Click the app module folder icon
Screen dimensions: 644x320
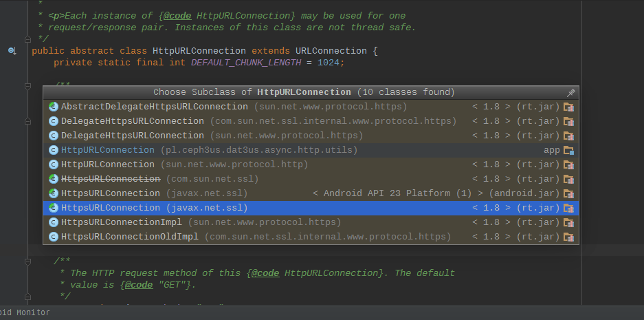[568, 150]
